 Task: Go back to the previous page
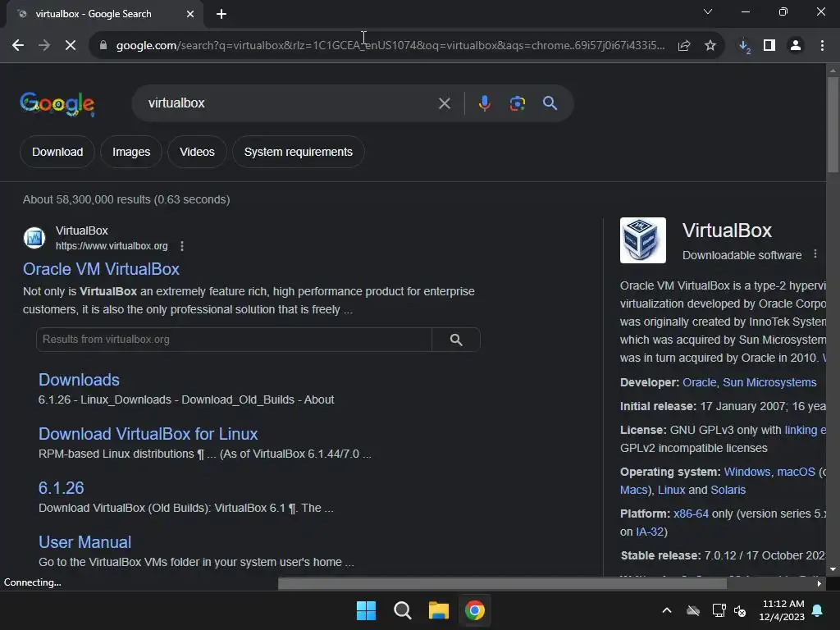(x=18, y=46)
